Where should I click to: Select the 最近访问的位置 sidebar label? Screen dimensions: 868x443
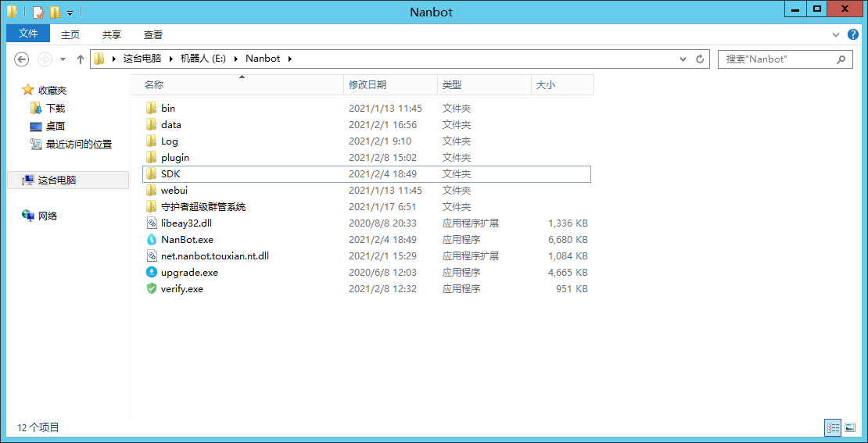pos(79,145)
